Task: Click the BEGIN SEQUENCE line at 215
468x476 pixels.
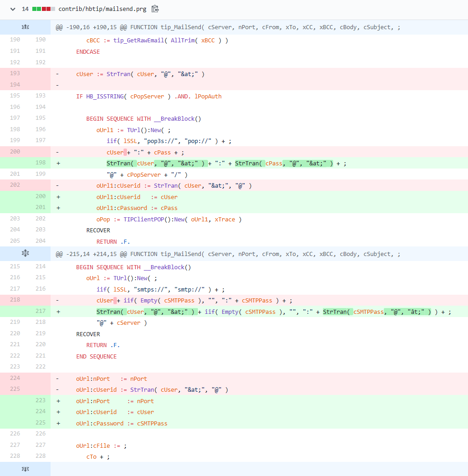Action: click(133, 267)
